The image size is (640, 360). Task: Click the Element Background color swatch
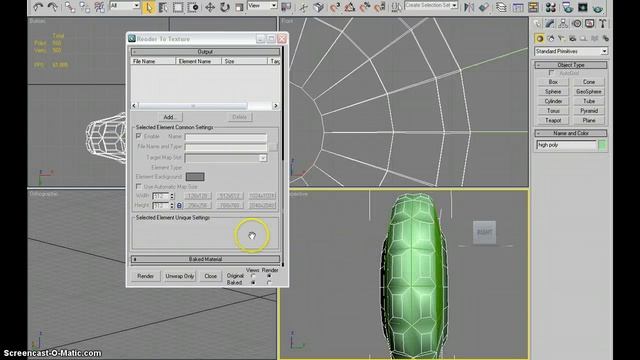tap(195, 177)
